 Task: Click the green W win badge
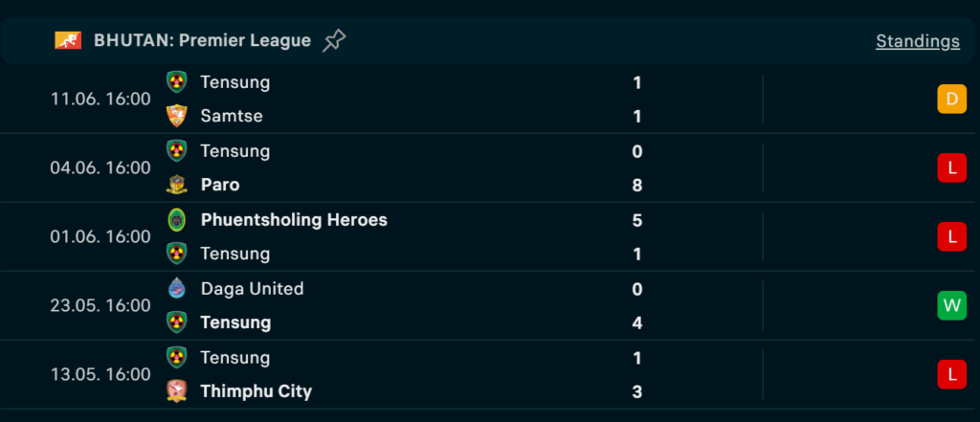click(x=952, y=305)
